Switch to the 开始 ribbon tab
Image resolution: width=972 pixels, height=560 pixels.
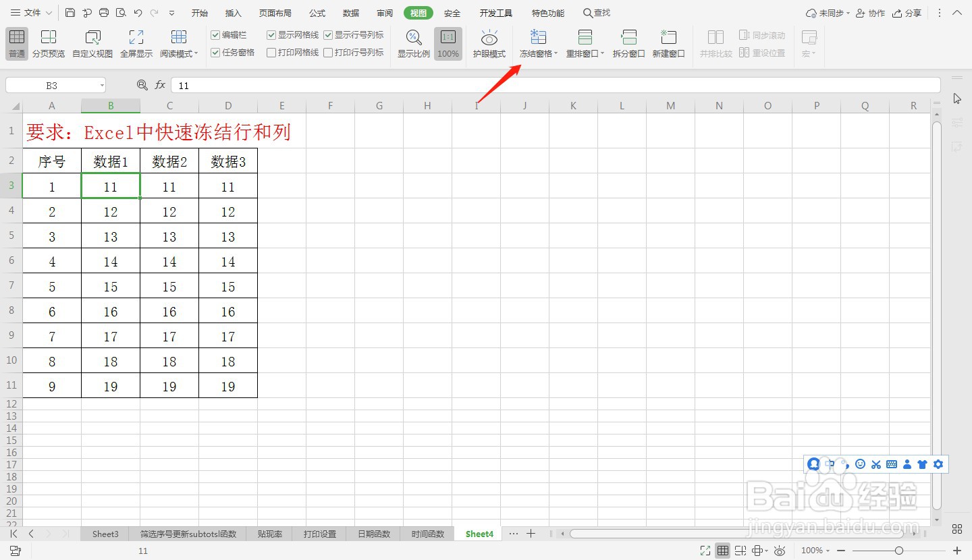(200, 13)
